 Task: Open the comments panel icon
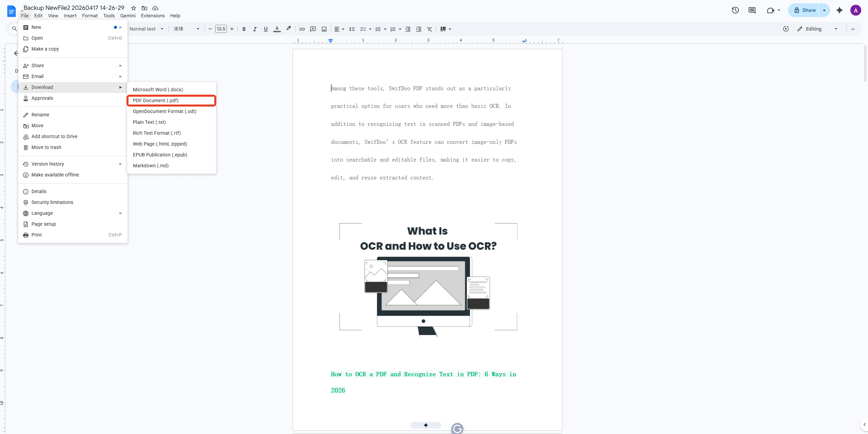click(x=752, y=10)
